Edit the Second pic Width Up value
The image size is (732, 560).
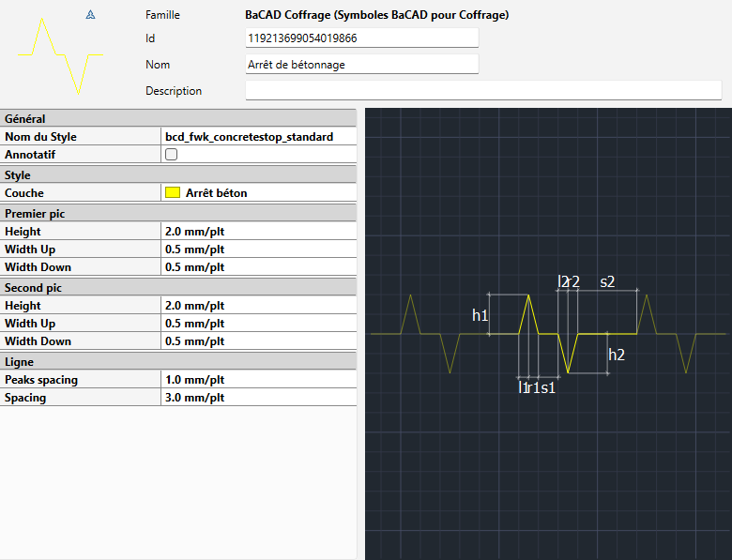tap(259, 324)
